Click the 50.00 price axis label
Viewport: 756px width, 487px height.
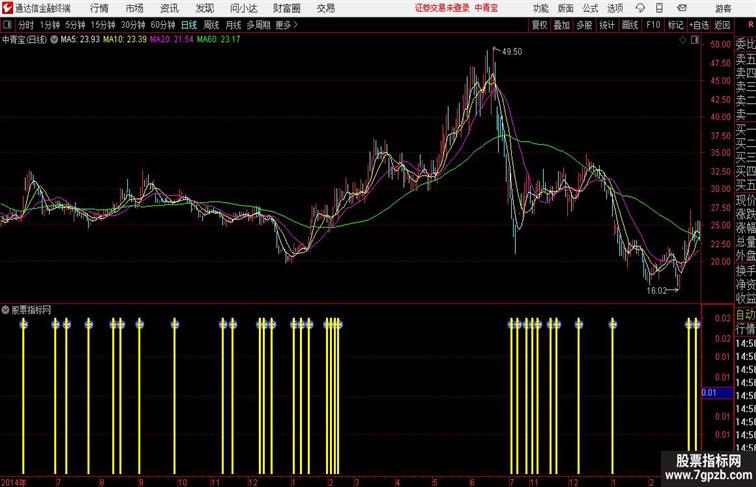pos(720,44)
